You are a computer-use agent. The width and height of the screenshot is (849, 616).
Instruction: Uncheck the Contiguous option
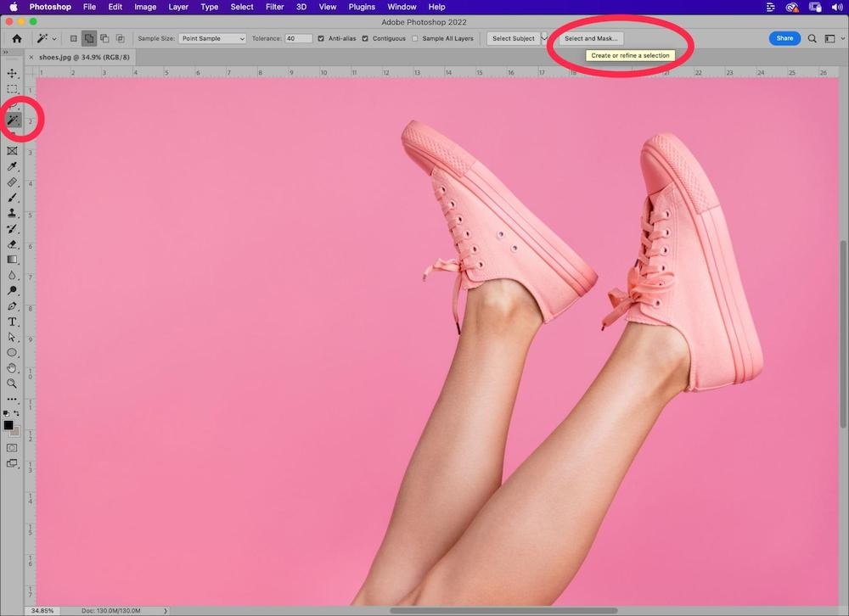tap(365, 38)
